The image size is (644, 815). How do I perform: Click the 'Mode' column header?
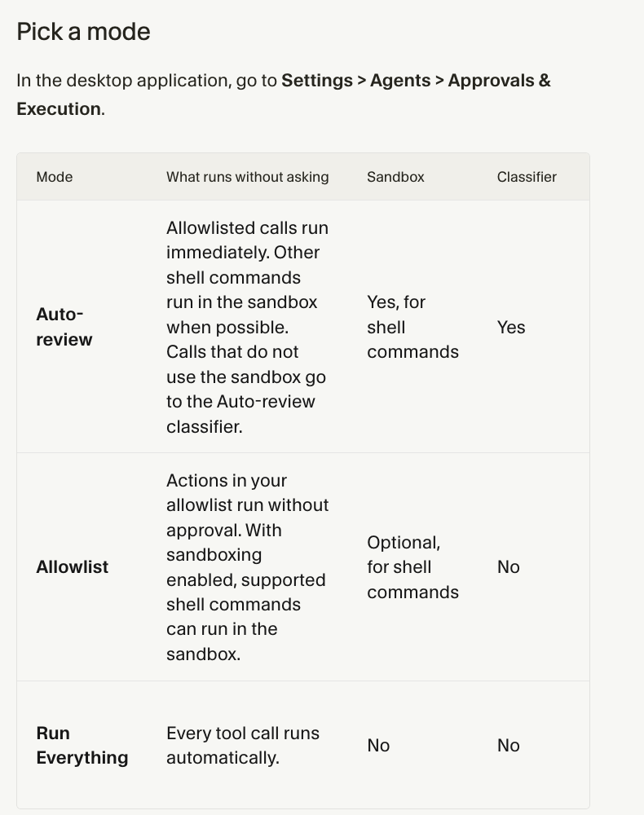[55, 177]
